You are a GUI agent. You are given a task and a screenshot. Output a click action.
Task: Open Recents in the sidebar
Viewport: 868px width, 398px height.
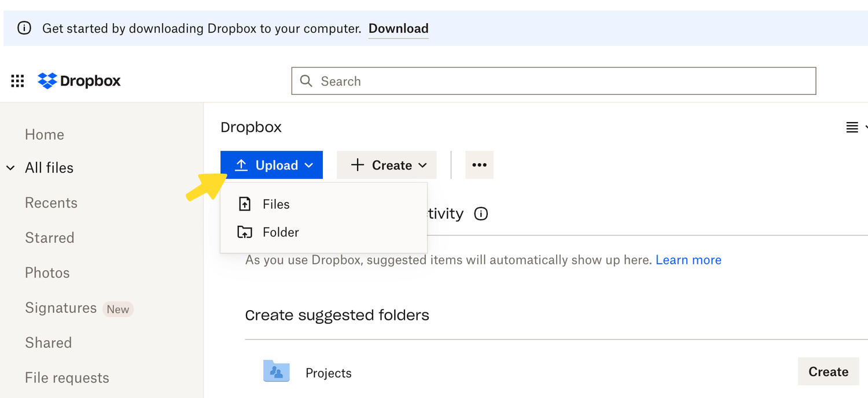(x=51, y=203)
